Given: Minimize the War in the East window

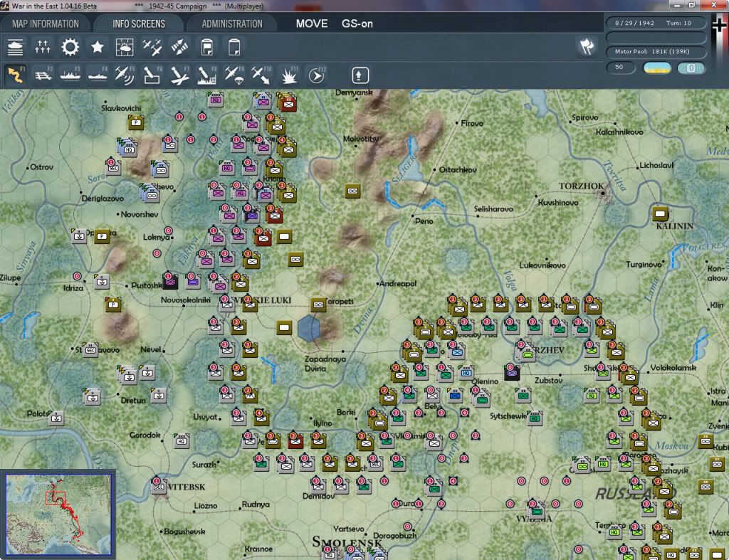Looking at the screenshot, I should tap(676, 5).
